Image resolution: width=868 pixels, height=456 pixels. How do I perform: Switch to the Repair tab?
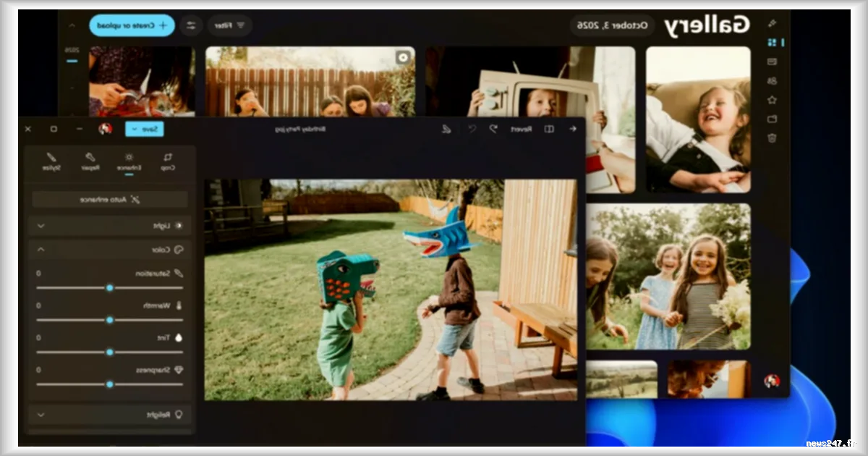pos(90,161)
